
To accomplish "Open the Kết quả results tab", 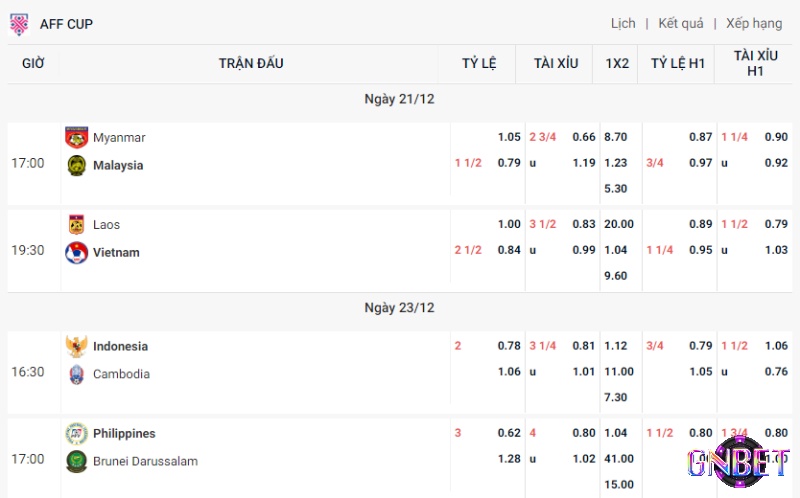I will 681,23.
